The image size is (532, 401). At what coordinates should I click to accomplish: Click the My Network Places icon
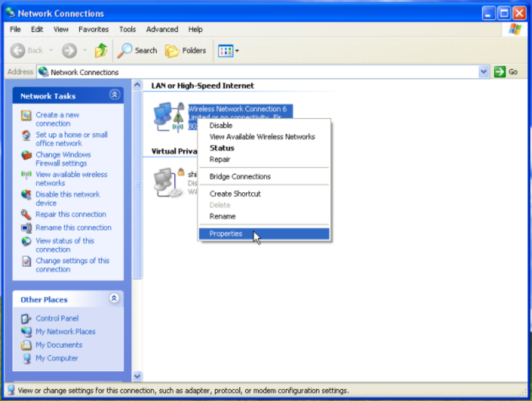pos(26,332)
